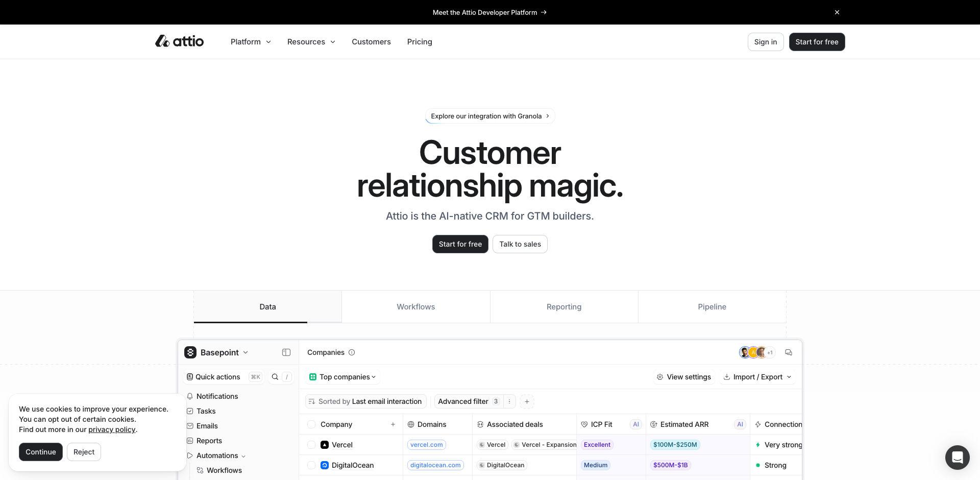Open Explore our integration with Granola pill
This screenshot has height=480, width=980.
(x=490, y=116)
